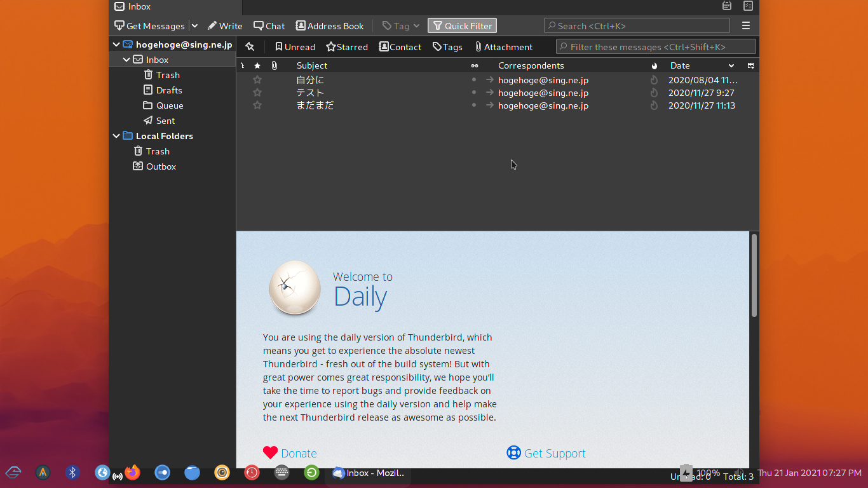Toggle the Starred quick filter

(347, 47)
